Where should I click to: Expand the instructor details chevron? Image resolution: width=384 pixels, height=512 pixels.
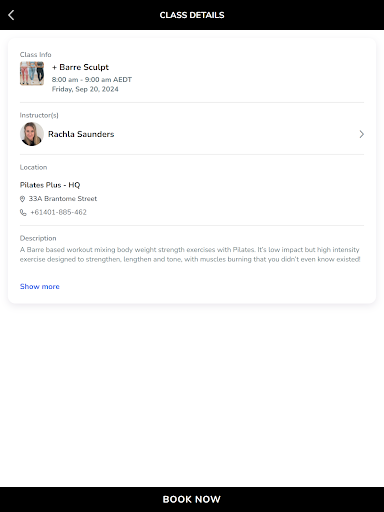tap(361, 134)
